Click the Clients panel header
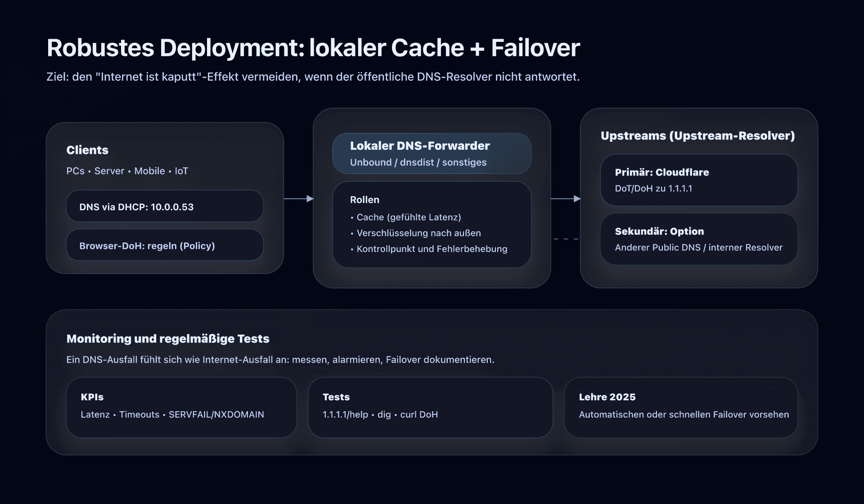Screen dimensions: 864x504 coord(87,150)
